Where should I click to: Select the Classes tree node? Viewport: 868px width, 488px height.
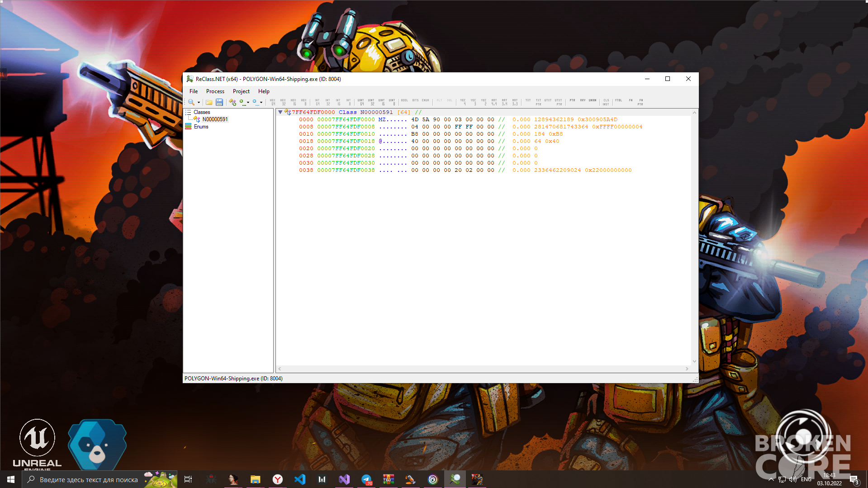[x=202, y=112]
